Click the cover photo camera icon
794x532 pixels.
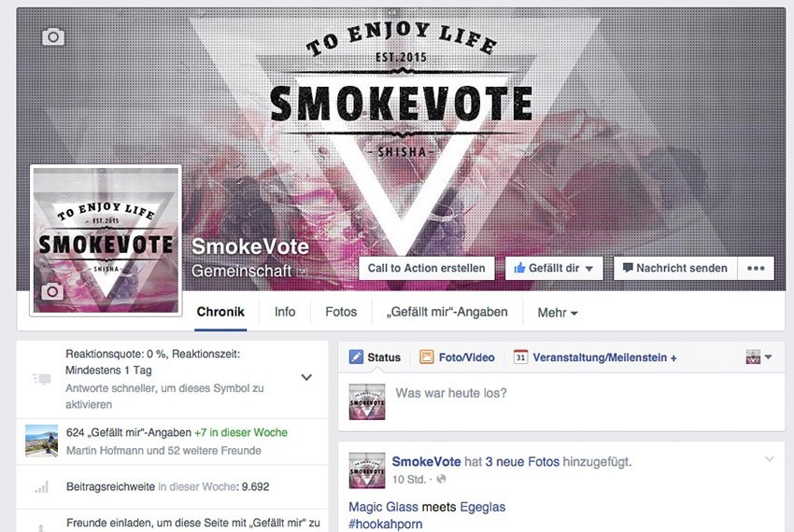tap(53, 37)
